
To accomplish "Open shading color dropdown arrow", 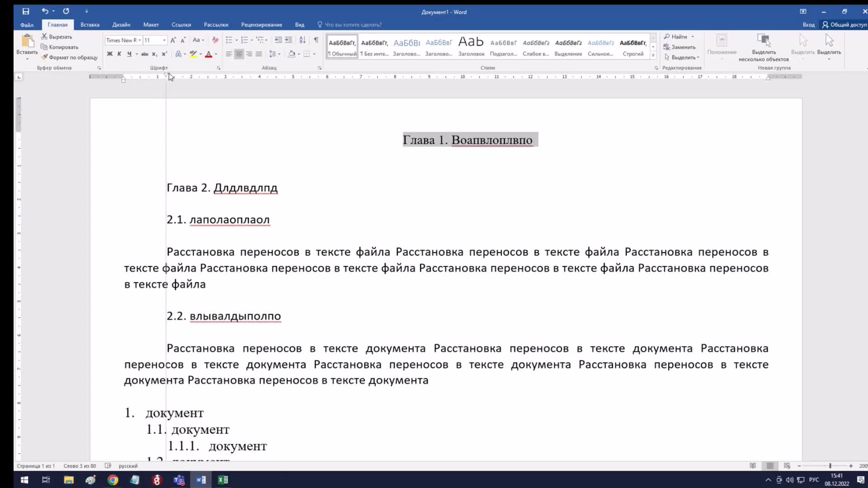I will point(299,54).
